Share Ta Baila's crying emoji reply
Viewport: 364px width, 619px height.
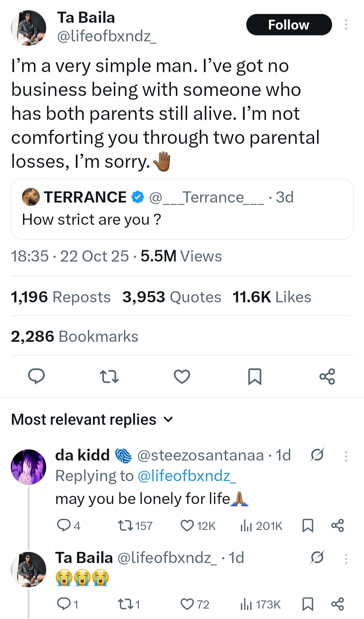(337, 604)
